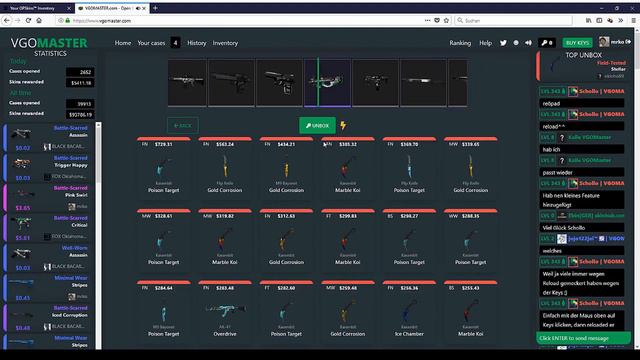The height and width of the screenshot is (360, 640).
Task: Open page actions three-dot menu
Action: click(x=427, y=20)
